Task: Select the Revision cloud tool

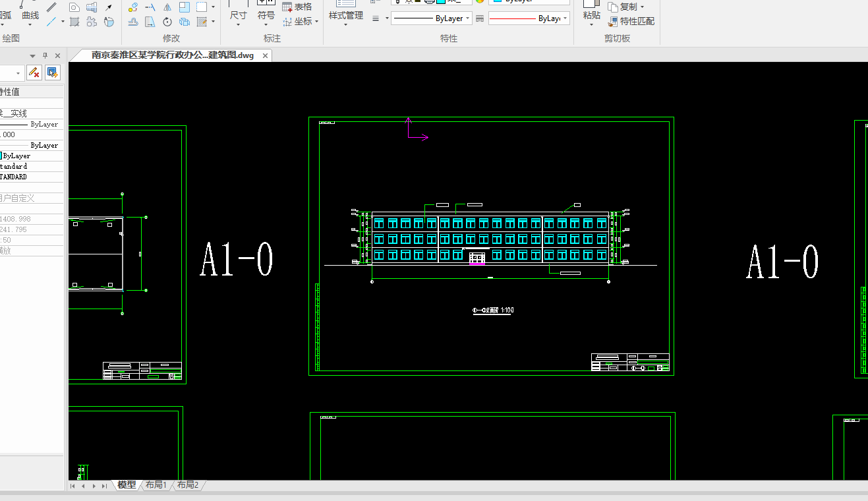Action: pyautogui.click(x=92, y=22)
